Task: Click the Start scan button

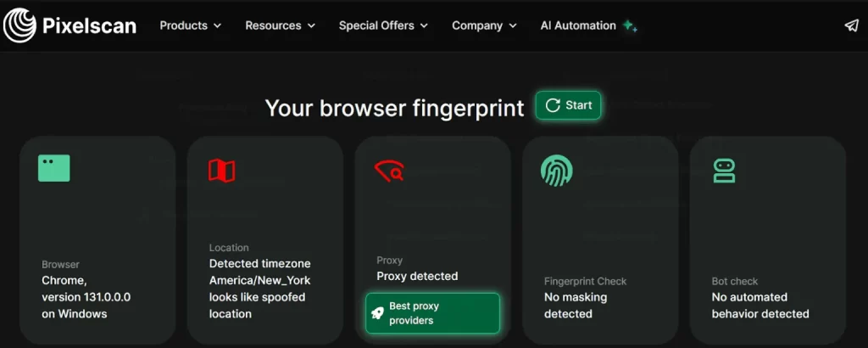Action: point(568,105)
